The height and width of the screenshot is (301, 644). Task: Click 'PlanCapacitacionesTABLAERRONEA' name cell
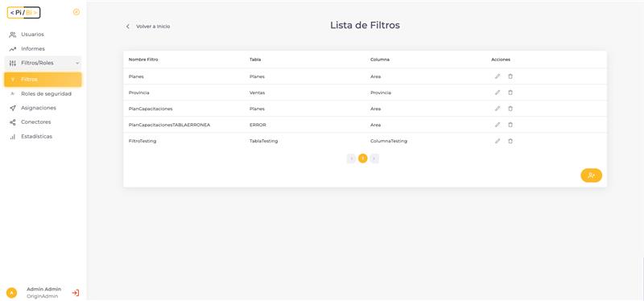point(169,125)
